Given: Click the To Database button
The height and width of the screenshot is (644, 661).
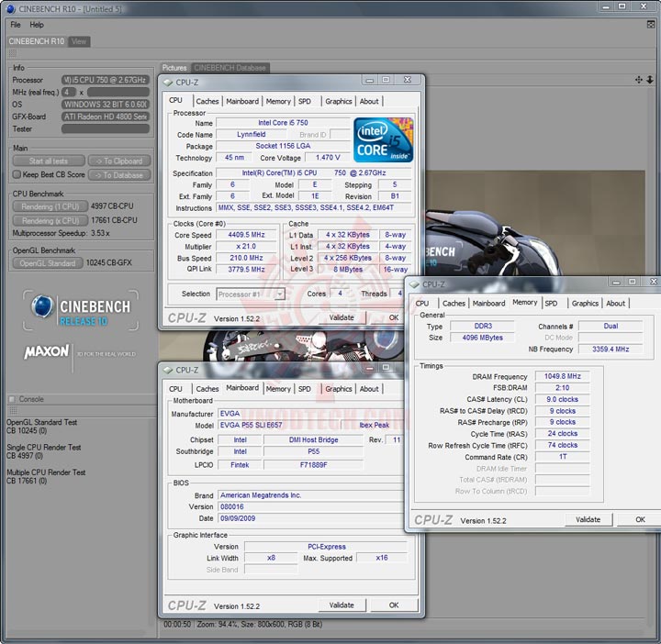Looking at the screenshot, I should click(x=119, y=175).
